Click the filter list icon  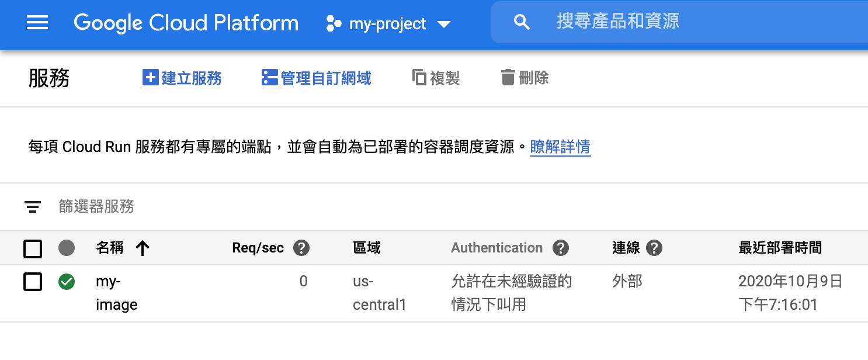coord(33,207)
